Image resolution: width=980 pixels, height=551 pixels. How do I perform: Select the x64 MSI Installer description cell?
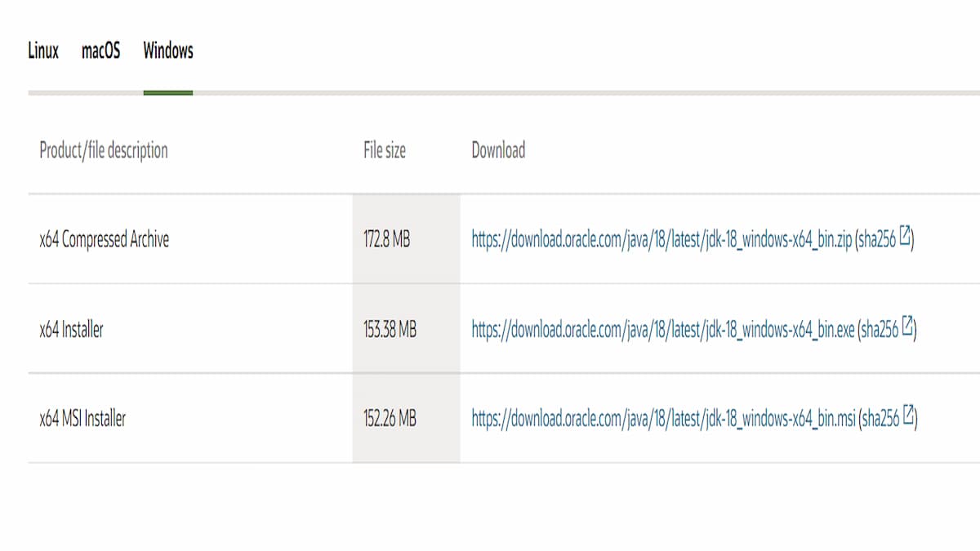pyautogui.click(x=82, y=420)
